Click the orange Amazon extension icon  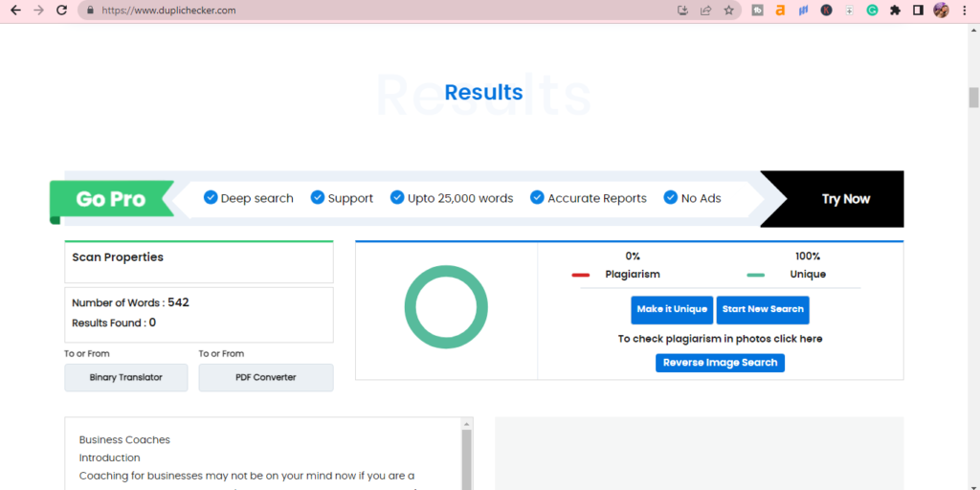pos(781,11)
